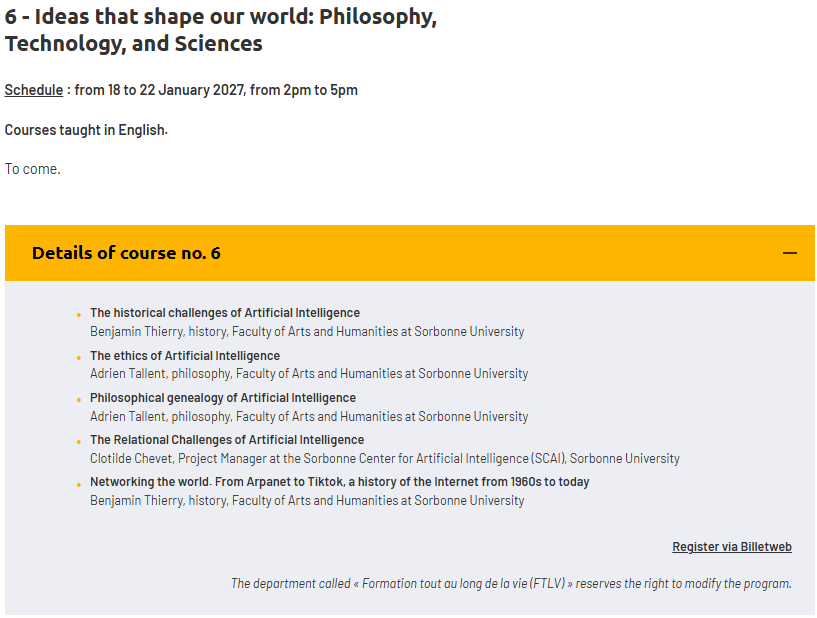This screenshot has width=817, height=618.
Task: Click Networking the world Arpanet to Tiktok item
Action: point(340,482)
